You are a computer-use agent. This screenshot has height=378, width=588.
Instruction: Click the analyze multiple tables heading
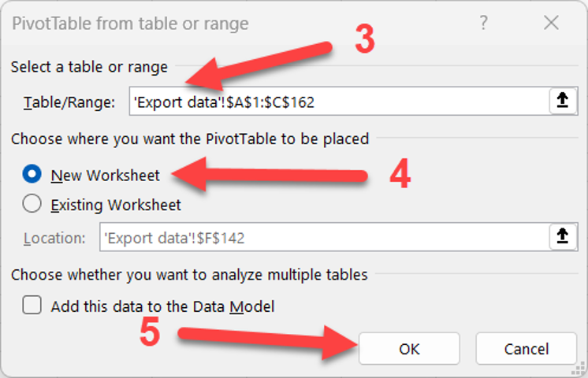click(189, 275)
